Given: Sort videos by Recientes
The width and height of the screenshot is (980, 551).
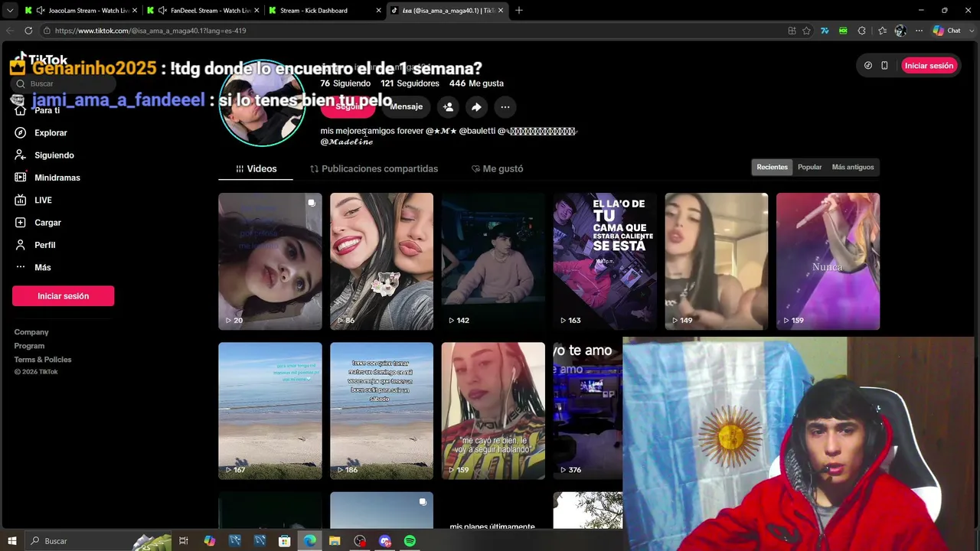Looking at the screenshot, I should (x=772, y=167).
